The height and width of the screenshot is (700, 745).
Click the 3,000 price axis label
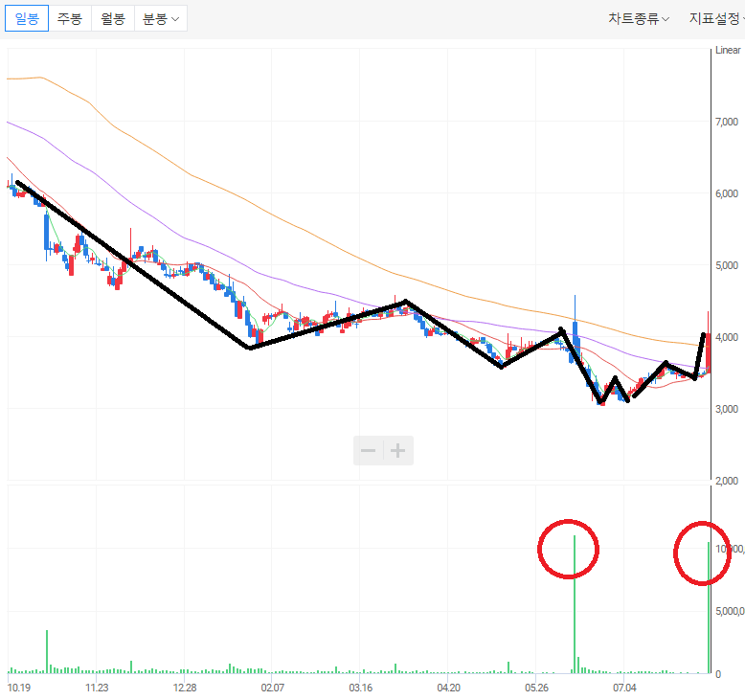tap(727, 409)
